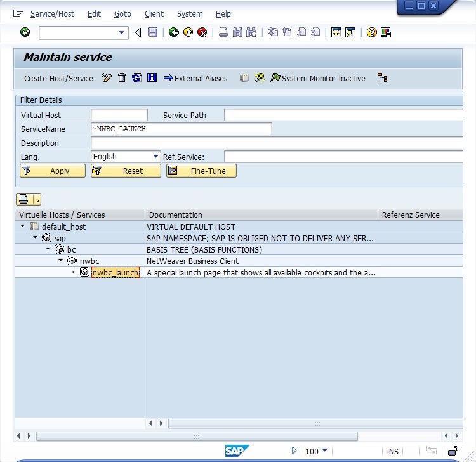Viewport: 476px width, 462px height.
Task: Open the System menu
Action: point(190,14)
